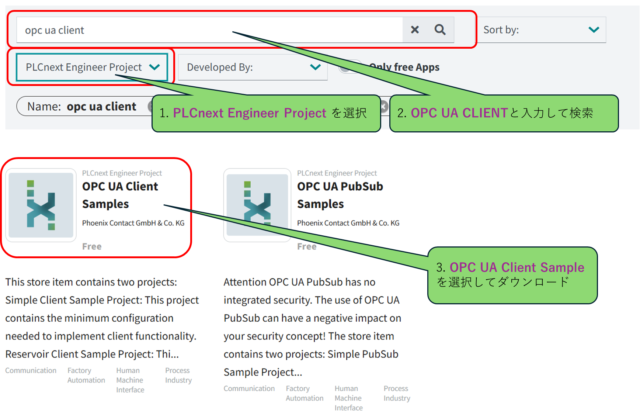Image resolution: width=640 pixels, height=415 pixels.
Task: Click the search magnifier icon
Action: [439, 30]
